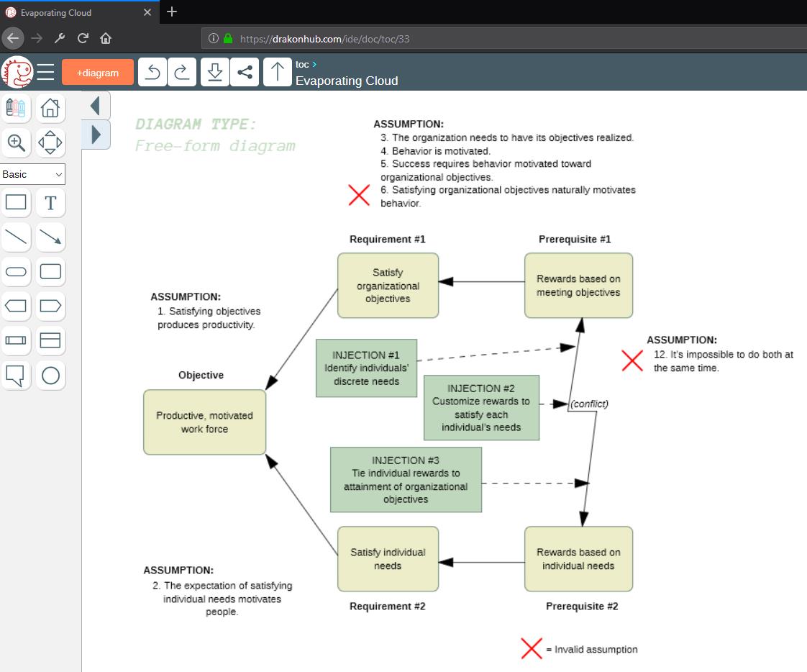The image size is (807, 672).
Task: Collapse the side panel with left arrow
Action: [x=96, y=106]
